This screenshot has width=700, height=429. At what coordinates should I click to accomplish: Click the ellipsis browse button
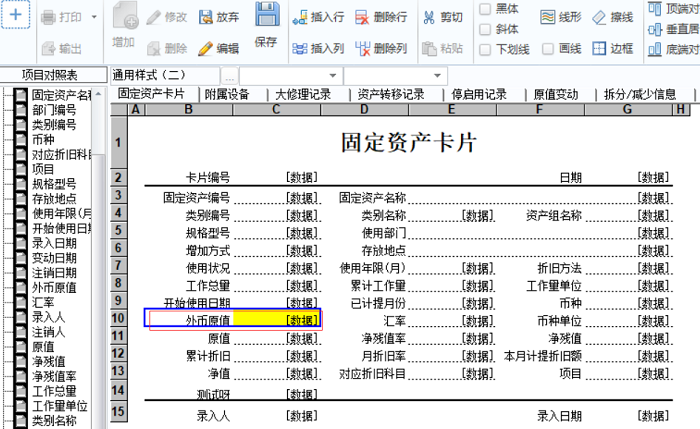pos(229,76)
